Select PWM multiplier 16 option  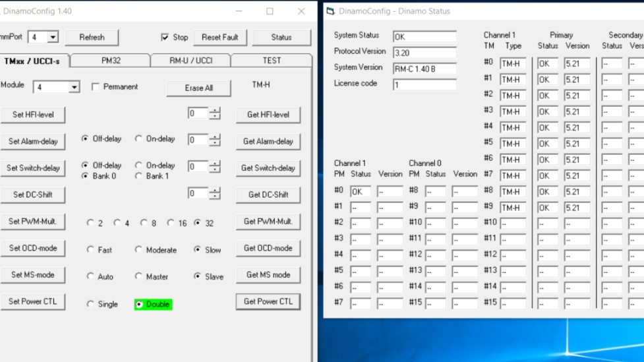171,223
